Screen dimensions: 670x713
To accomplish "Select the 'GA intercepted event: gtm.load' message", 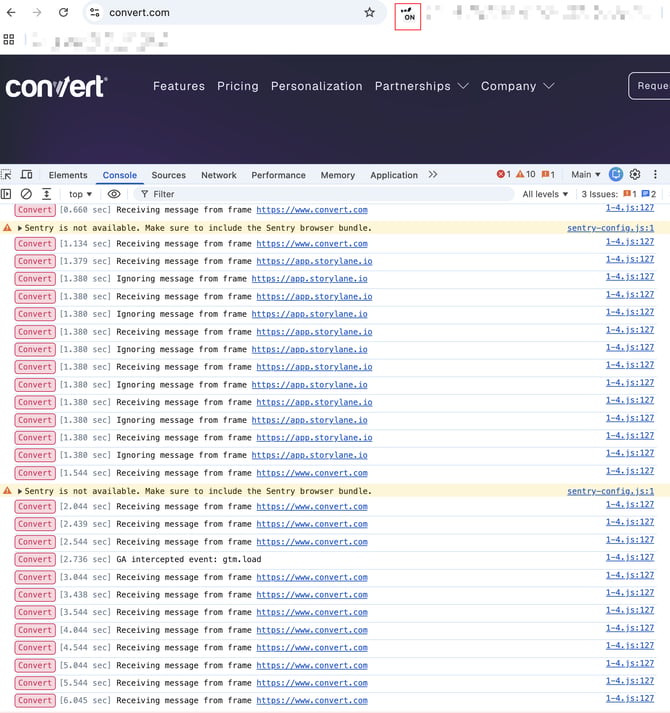I will [189, 559].
